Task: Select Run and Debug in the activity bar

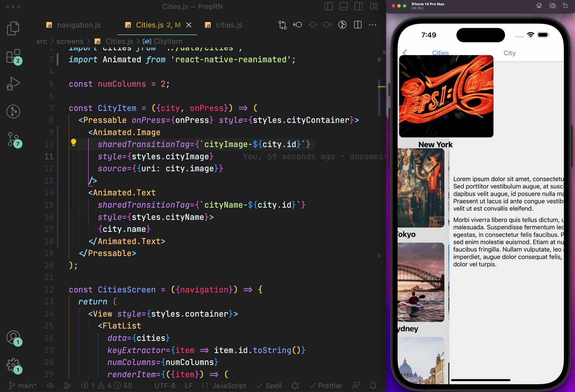Action: click(13, 84)
